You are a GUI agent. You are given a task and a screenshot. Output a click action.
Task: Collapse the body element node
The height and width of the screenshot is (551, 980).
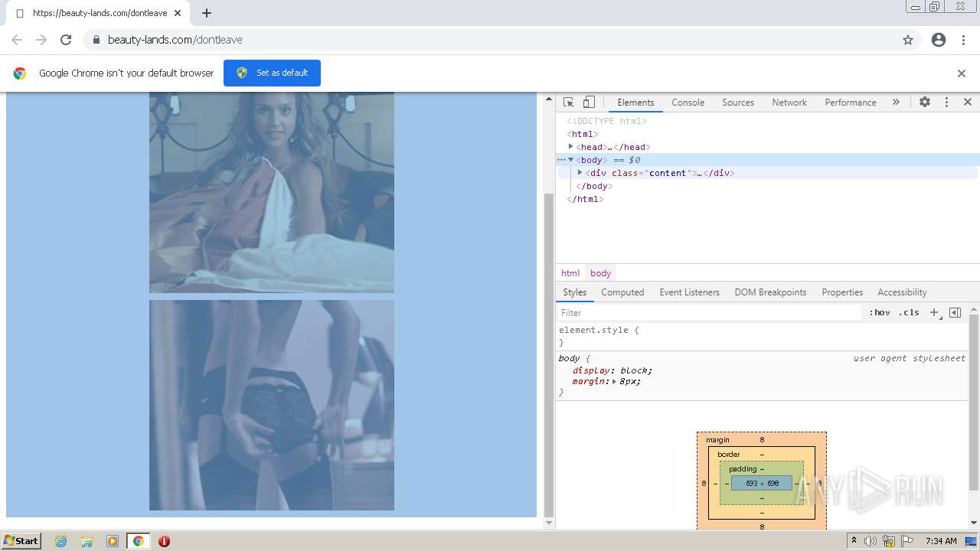(571, 160)
